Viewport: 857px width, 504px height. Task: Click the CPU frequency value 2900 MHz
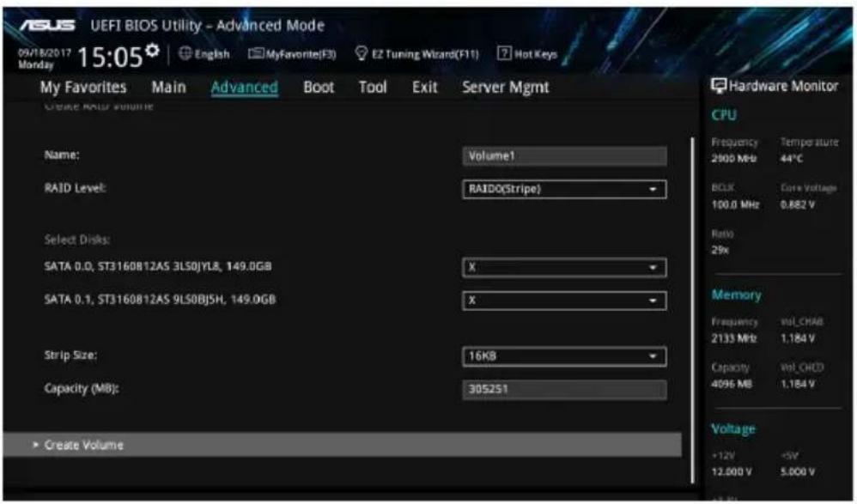point(734,159)
